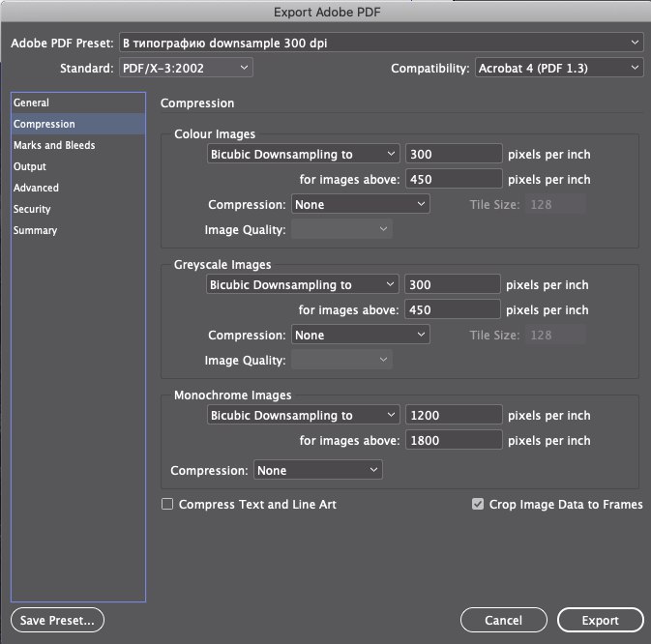The image size is (651, 644).
Task: Open the Marks and Bleeds section
Action: pos(78,145)
